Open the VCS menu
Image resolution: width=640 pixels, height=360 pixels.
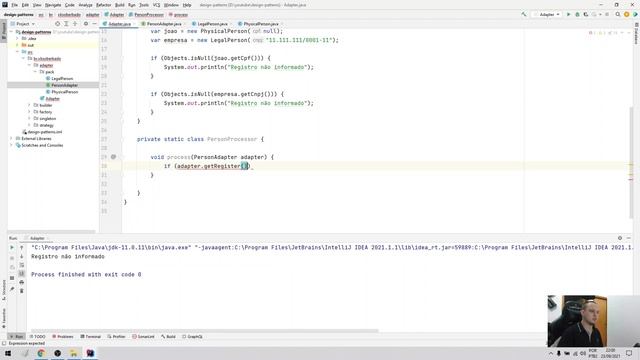click(156, 5)
